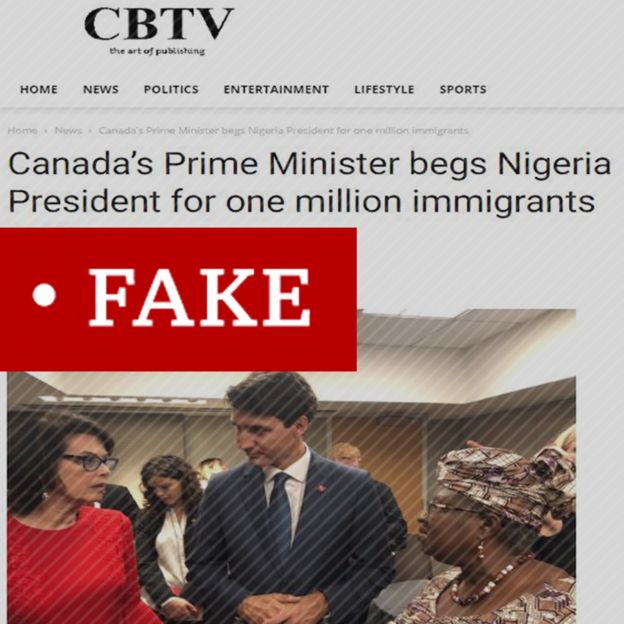Click the CBTV site logo
Image resolution: width=624 pixels, height=624 pixels.
[158, 25]
